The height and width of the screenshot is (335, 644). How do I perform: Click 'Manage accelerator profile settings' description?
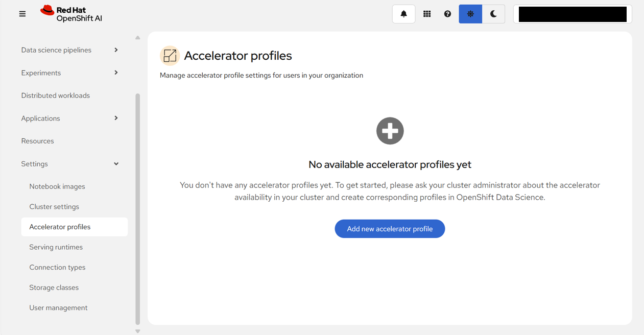(261, 75)
